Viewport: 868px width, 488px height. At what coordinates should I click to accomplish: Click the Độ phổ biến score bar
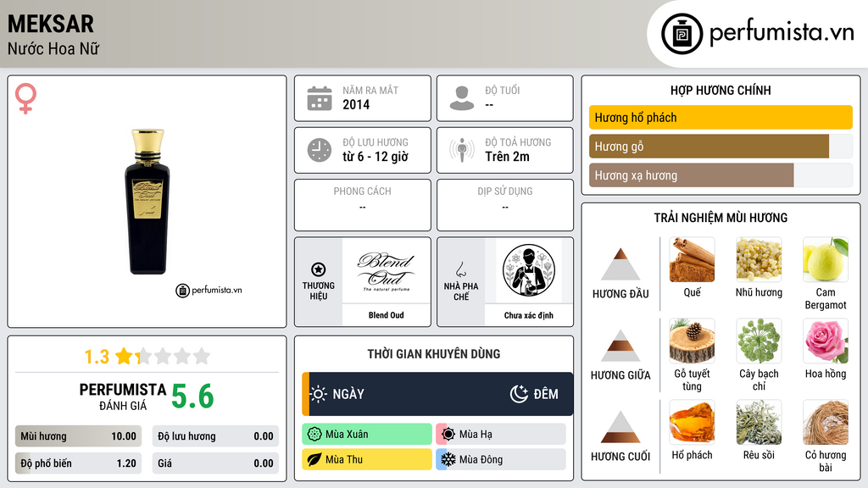[78, 463]
